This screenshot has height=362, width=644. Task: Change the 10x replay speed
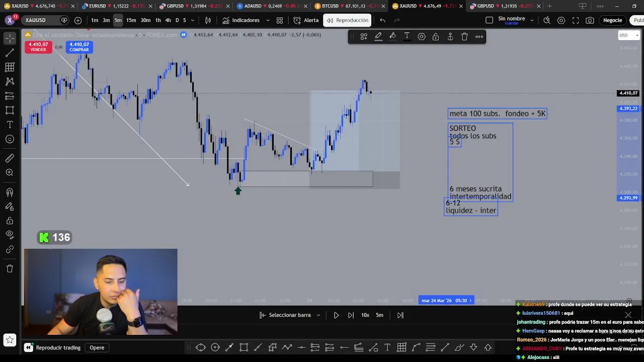(365, 315)
